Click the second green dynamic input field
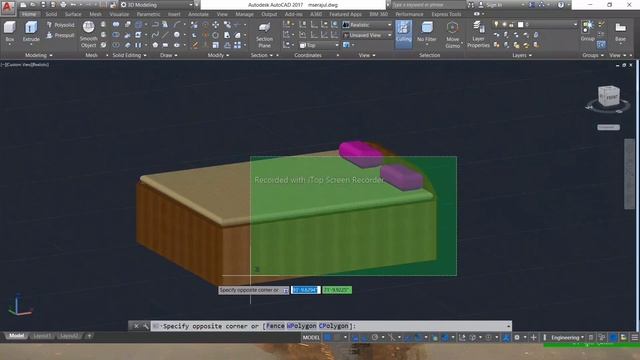This screenshot has height=360, width=640. (337, 290)
